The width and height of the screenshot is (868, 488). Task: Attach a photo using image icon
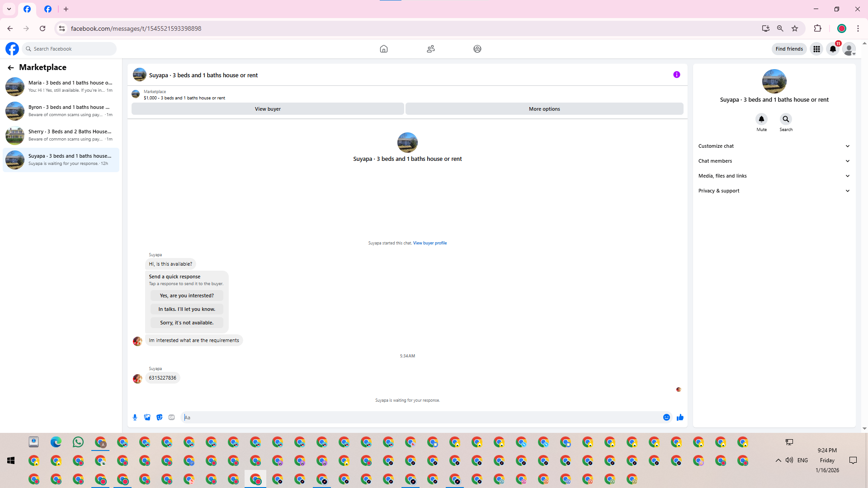pos(147,418)
